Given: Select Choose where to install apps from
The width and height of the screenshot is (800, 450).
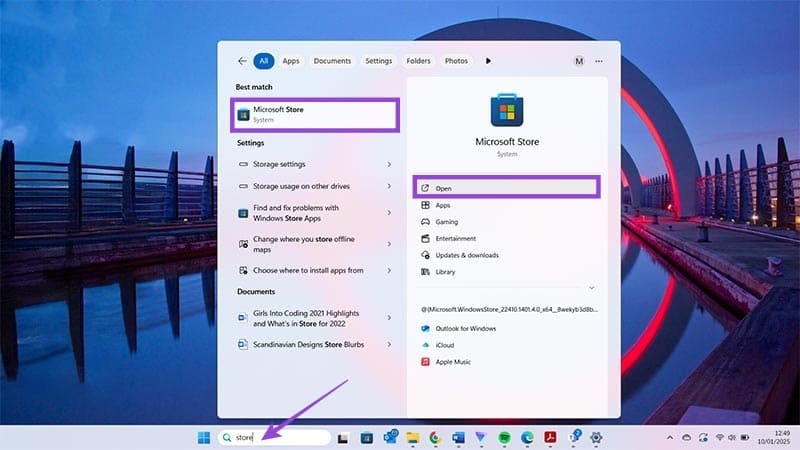Looking at the screenshot, I should click(308, 270).
